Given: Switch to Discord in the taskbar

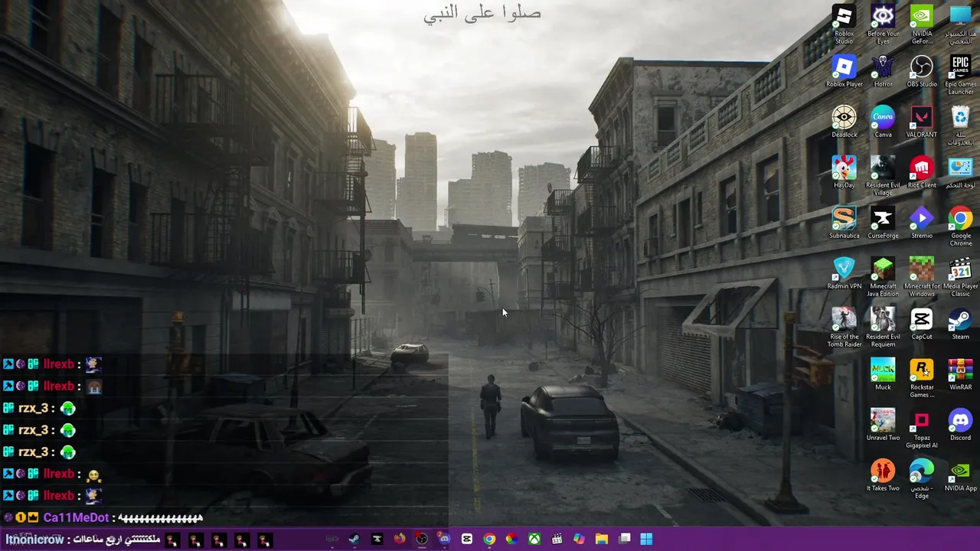Looking at the screenshot, I should [x=444, y=539].
